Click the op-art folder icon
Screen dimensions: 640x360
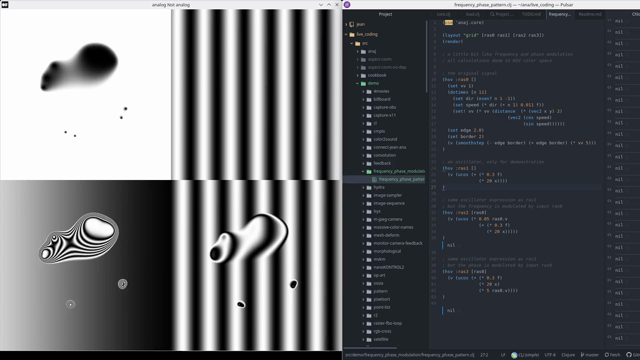pyautogui.click(x=369, y=276)
